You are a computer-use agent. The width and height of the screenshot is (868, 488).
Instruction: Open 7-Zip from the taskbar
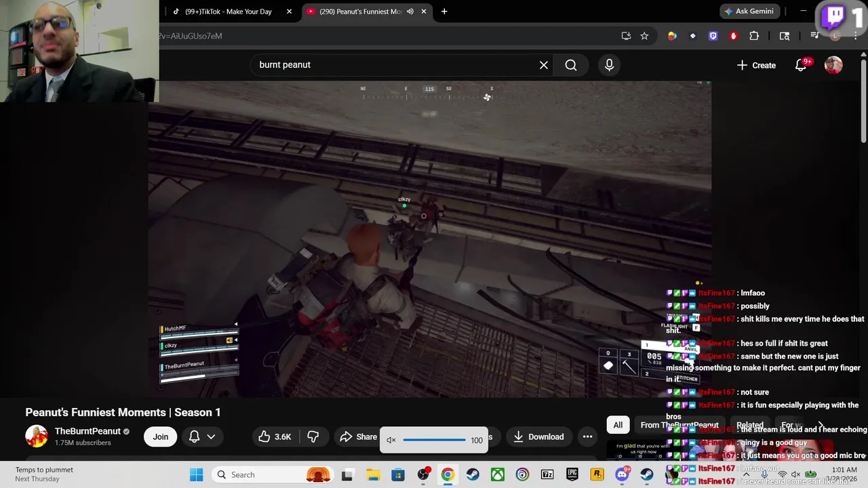(x=547, y=474)
